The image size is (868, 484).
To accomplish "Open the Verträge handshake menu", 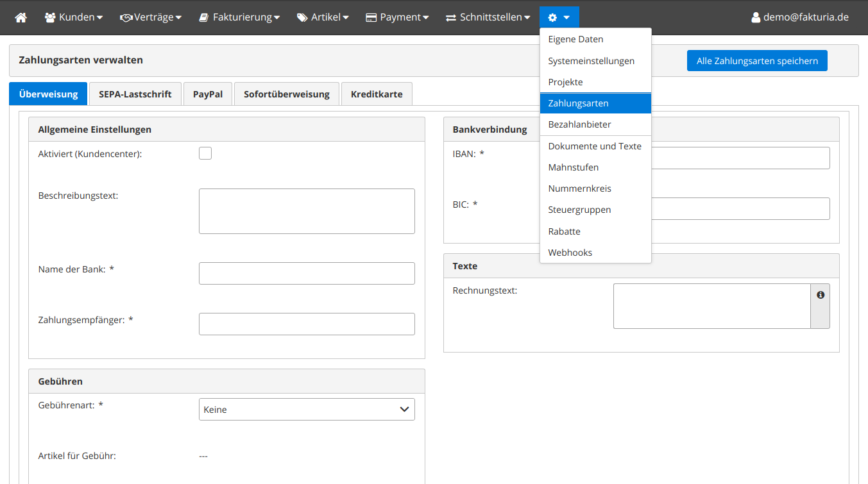I will 151,17.
